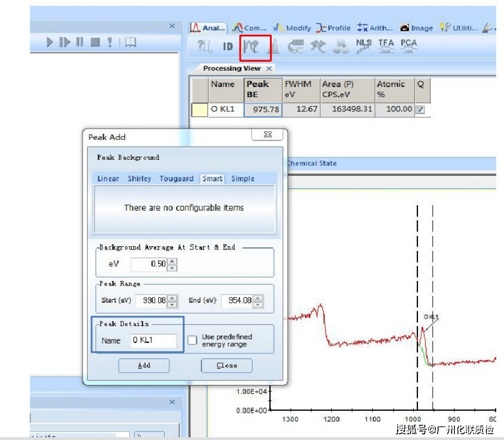Click the O KL1 label on the spectrum
Viewport: 504px width, 440px height.
coord(431,317)
